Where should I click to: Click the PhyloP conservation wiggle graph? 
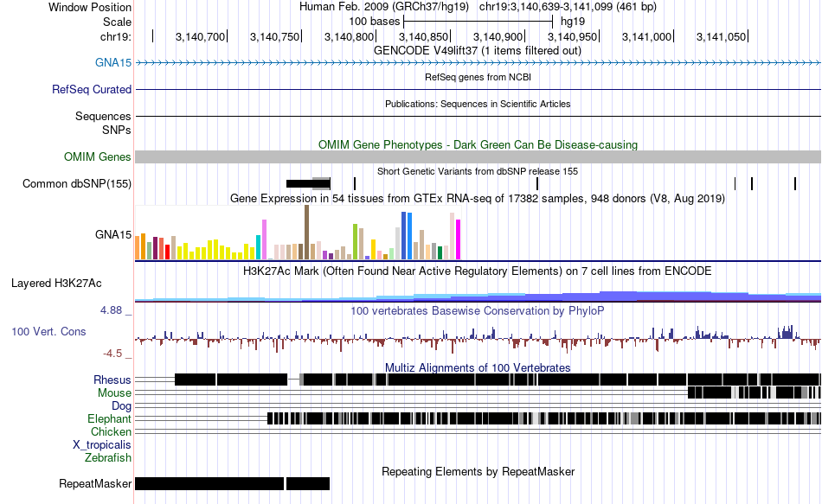click(478, 338)
